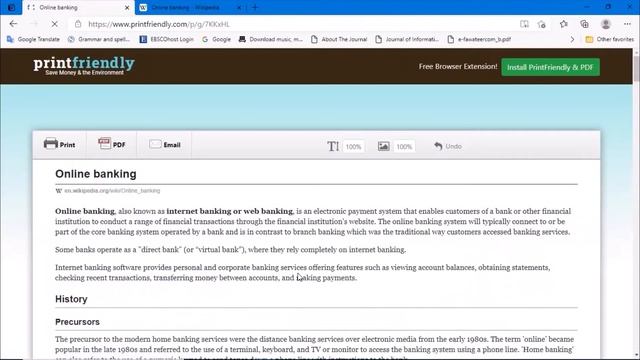Add this page to favorites star icon
The width and height of the screenshot is (640, 360).
542,24
